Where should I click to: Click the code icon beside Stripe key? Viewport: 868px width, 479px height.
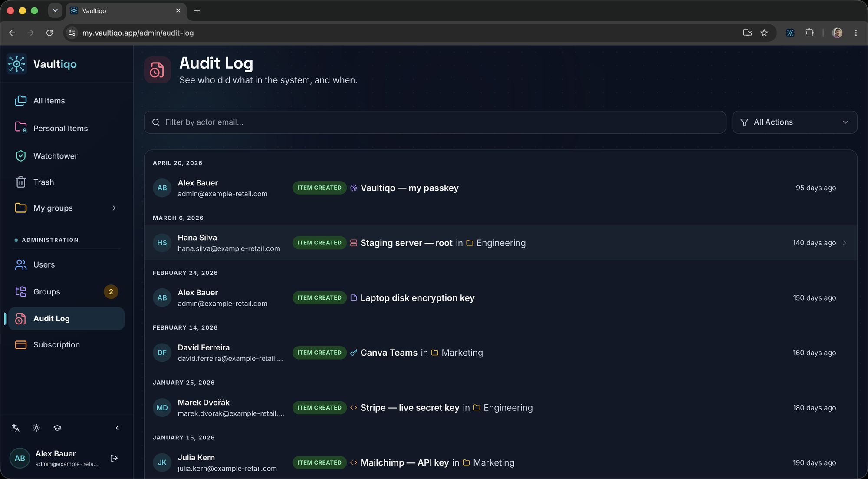pos(354,408)
